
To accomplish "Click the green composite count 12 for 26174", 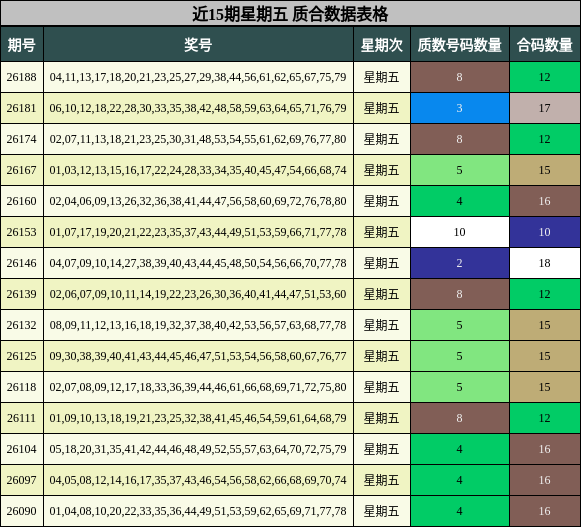I will [x=545, y=139].
